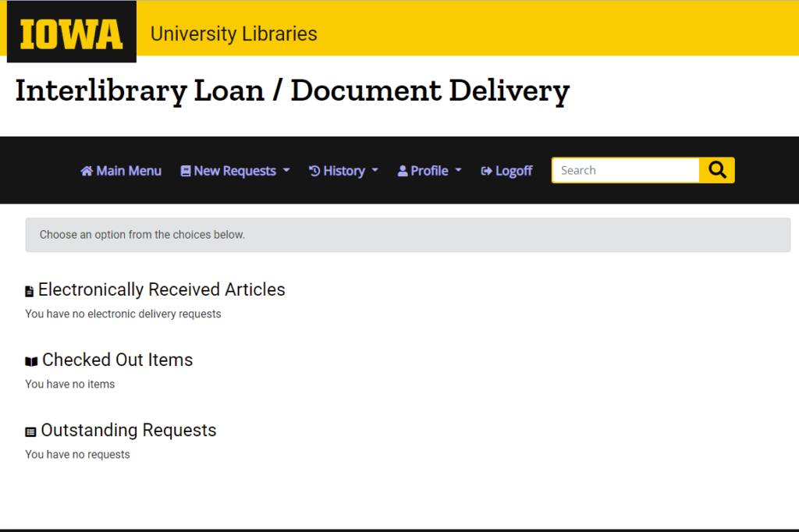The height and width of the screenshot is (532, 799).
Task: Click the user icon beside Profile
Action: [x=403, y=171]
